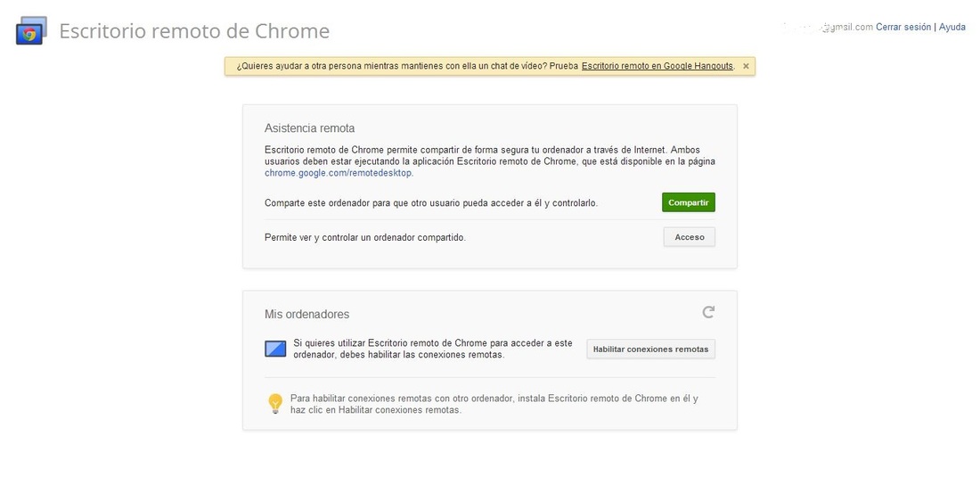
Task: Click Cerrar sesión to sign out
Action: (903, 27)
